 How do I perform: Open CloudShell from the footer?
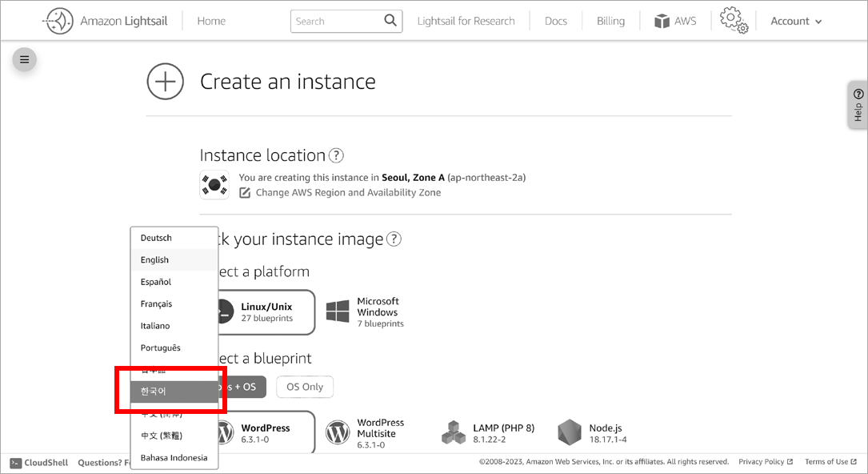coord(38,463)
